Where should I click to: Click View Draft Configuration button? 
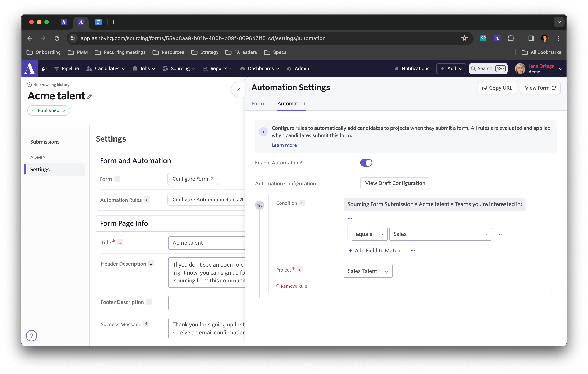tap(395, 183)
